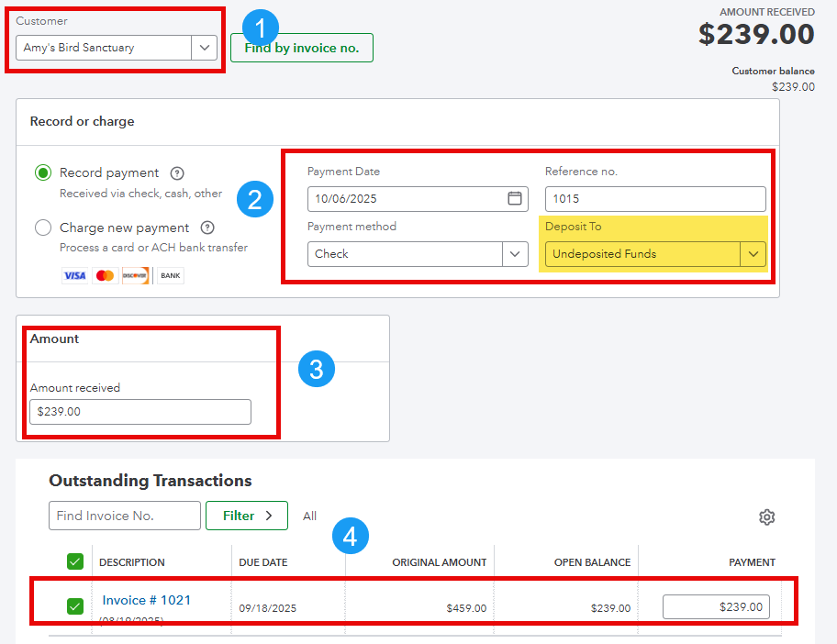The width and height of the screenshot is (837, 644).
Task: Click the Visa card icon
Action: (75, 275)
